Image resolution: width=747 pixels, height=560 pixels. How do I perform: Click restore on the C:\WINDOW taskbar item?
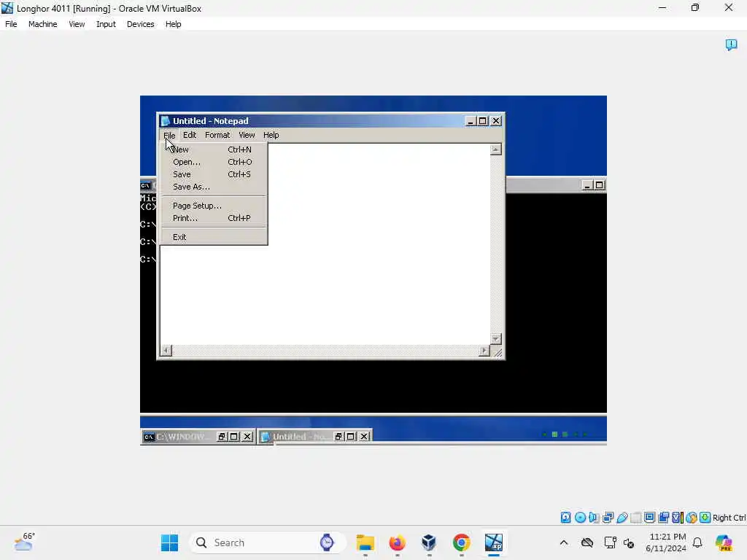point(222,437)
